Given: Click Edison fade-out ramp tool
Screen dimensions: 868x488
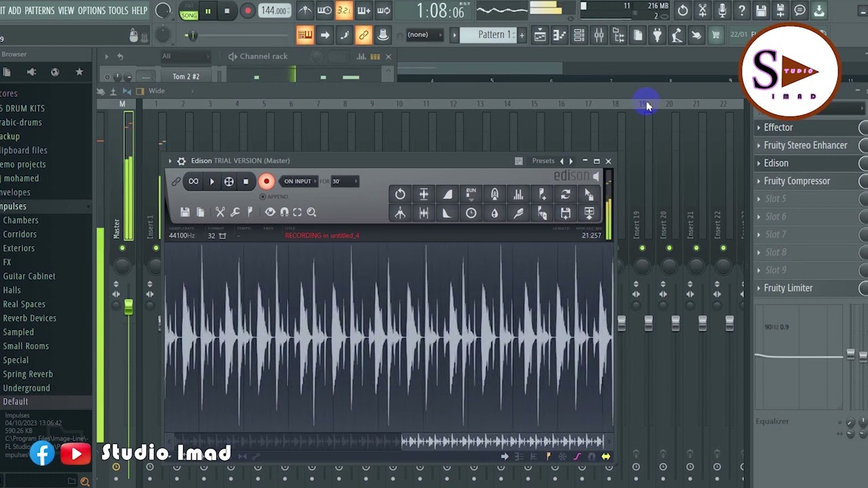Looking at the screenshot, I should pos(448,213).
